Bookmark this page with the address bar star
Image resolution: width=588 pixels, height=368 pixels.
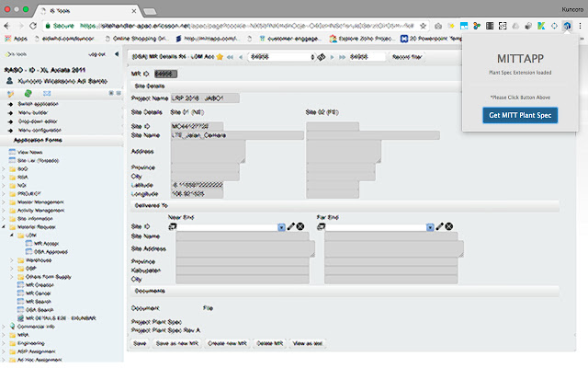coord(423,26)
